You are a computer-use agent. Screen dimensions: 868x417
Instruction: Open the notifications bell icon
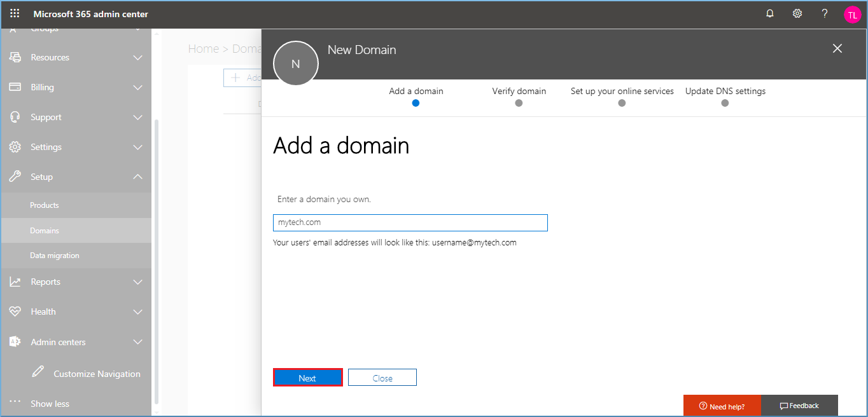[770, 13]
